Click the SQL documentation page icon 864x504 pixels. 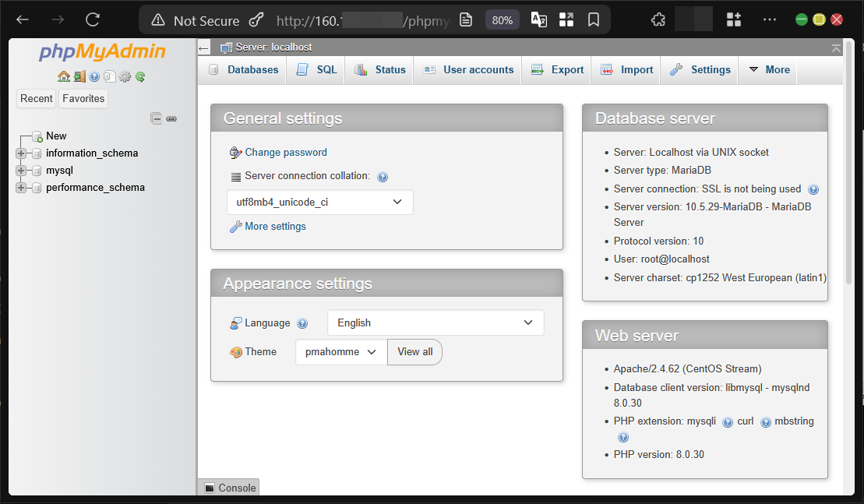(110, 76)
